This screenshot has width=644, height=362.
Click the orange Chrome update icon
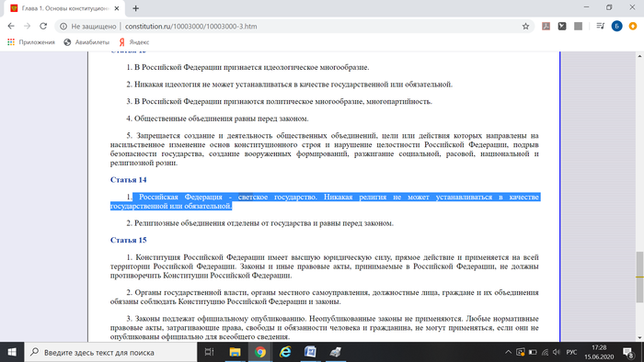click(x=633, y=27)
